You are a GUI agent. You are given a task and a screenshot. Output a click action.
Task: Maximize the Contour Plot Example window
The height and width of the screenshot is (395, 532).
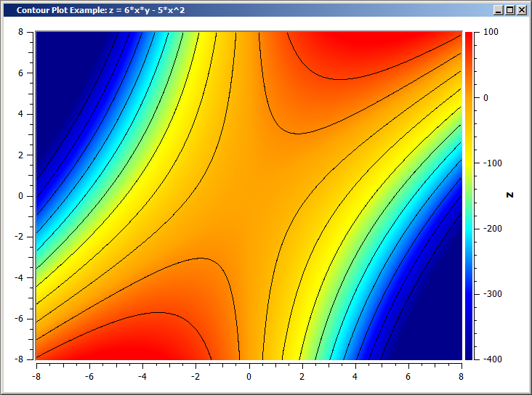[x=510, y=10]
